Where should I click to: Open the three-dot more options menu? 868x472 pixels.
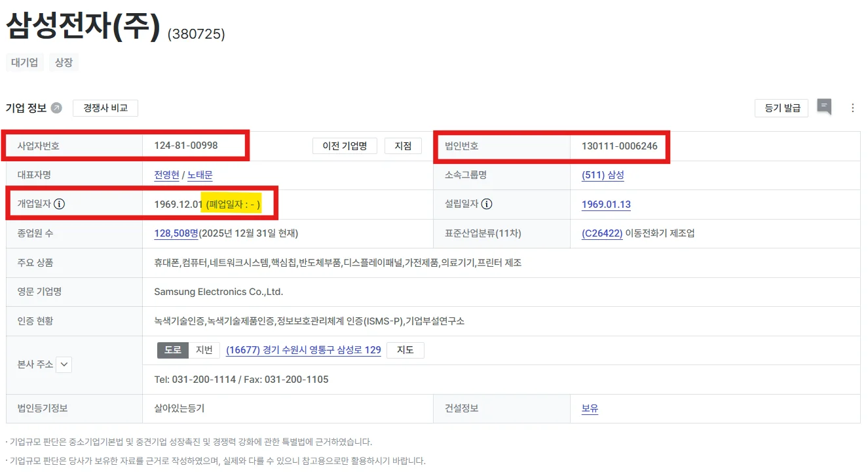(853, 108)
